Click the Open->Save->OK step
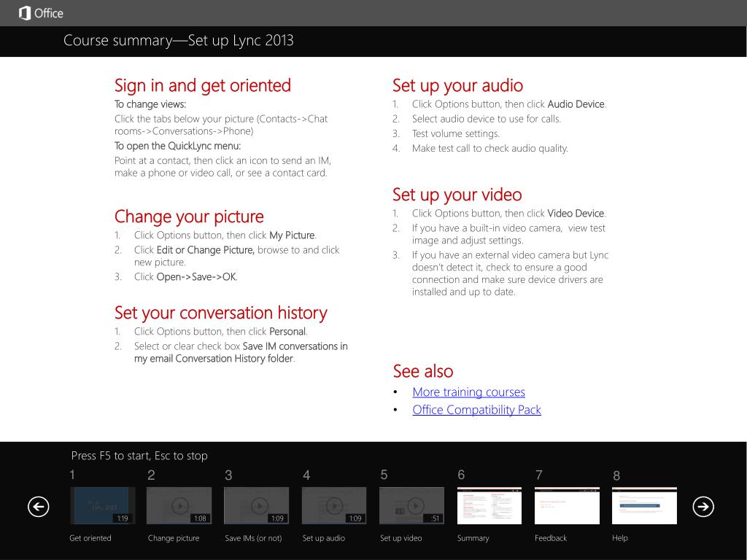The width and height of the screenshot is (747, 560). 186,276
